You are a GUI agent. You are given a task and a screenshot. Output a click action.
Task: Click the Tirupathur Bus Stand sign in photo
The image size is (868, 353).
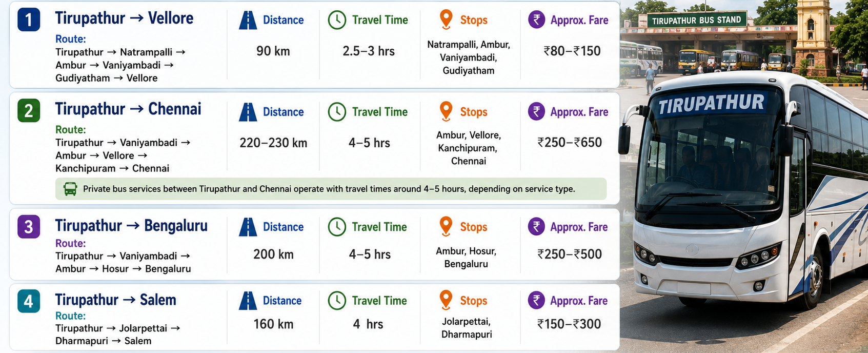coord(696,21)
